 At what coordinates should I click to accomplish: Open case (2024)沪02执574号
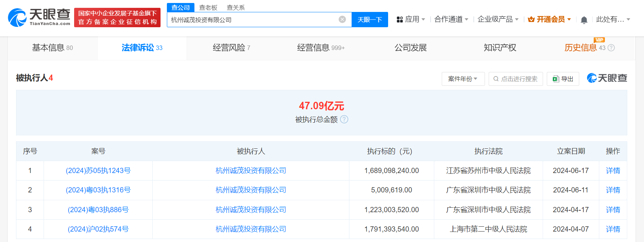(98, 229)
